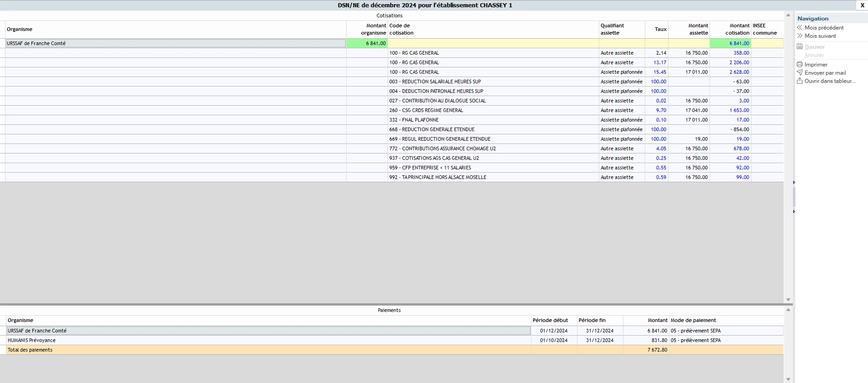Viewport: 868px width, 383px height.
Task: Select URSSAF de Franche Comté in Paiements
Action: (x=269, y=331)
